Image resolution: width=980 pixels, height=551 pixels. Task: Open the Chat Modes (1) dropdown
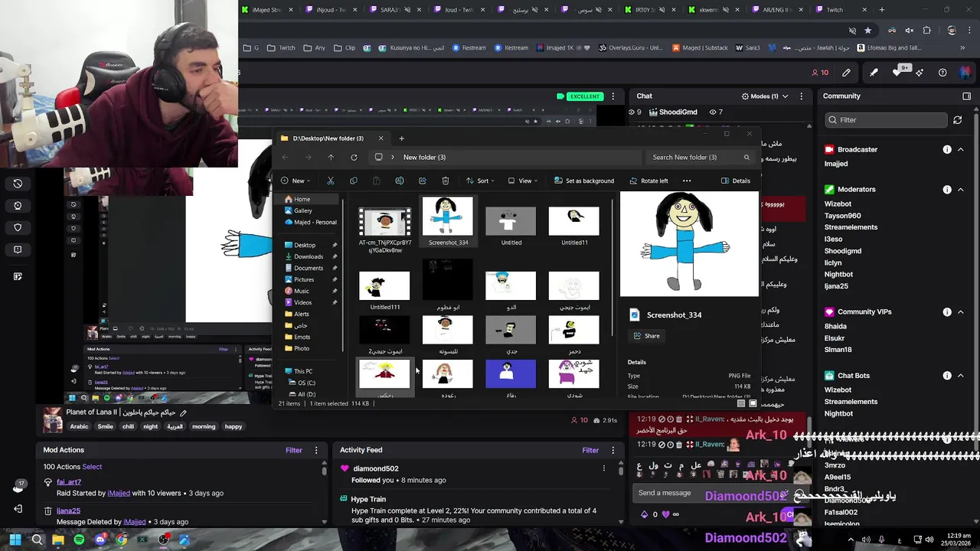765,96
